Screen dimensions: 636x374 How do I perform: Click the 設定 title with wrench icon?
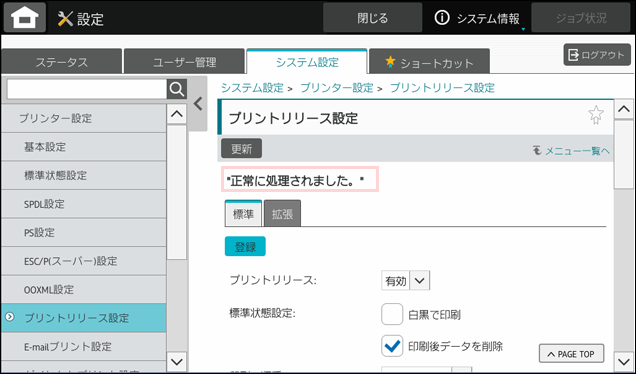(80, 19)
